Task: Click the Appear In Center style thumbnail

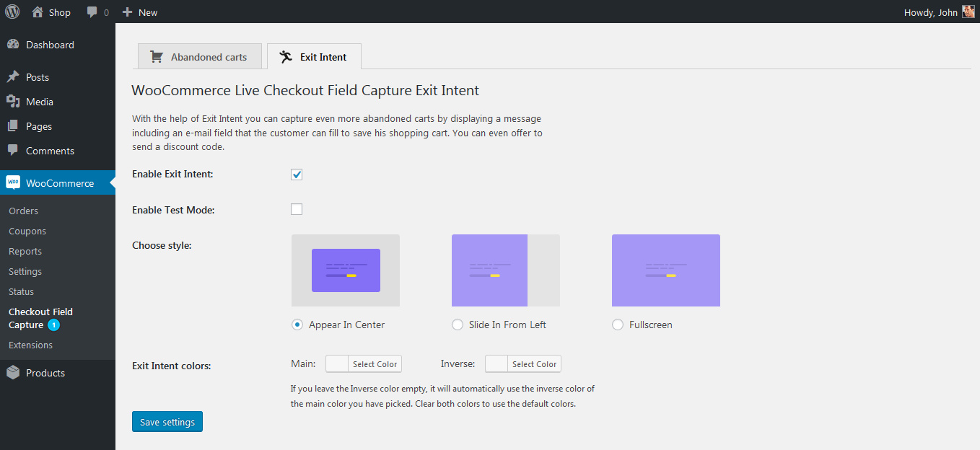Action: 346,270
